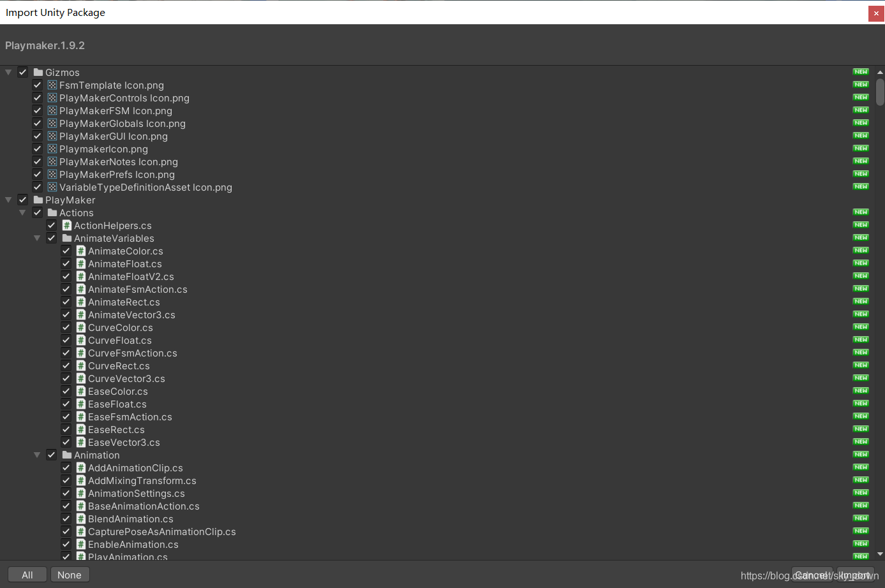Uncheck the Gizmos folder checkbox
Image resolution: width=885 pixels, height=588 pixels.
[23, 72]
